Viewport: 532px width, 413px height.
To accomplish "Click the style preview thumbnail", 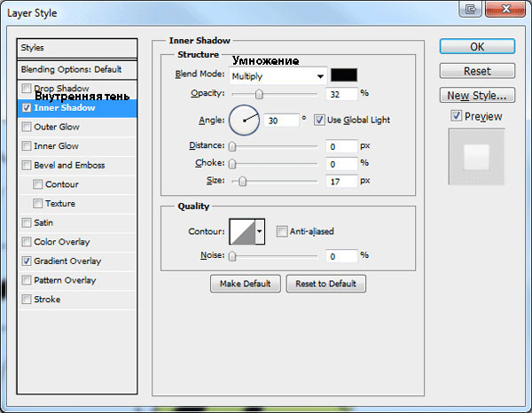I will point(477,156).
